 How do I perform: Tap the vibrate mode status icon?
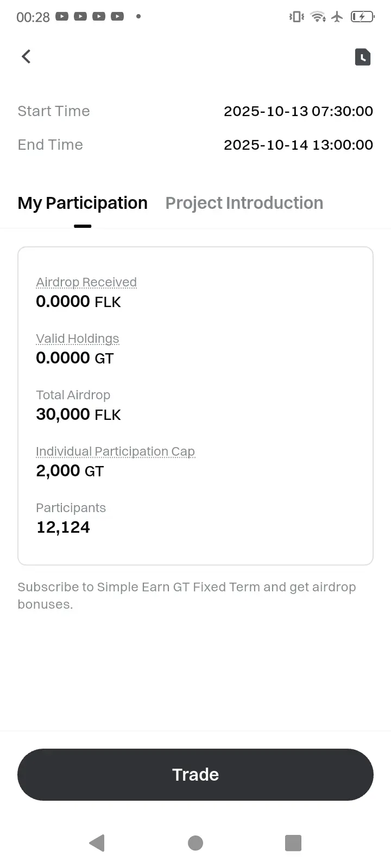(x=297, y=17)
